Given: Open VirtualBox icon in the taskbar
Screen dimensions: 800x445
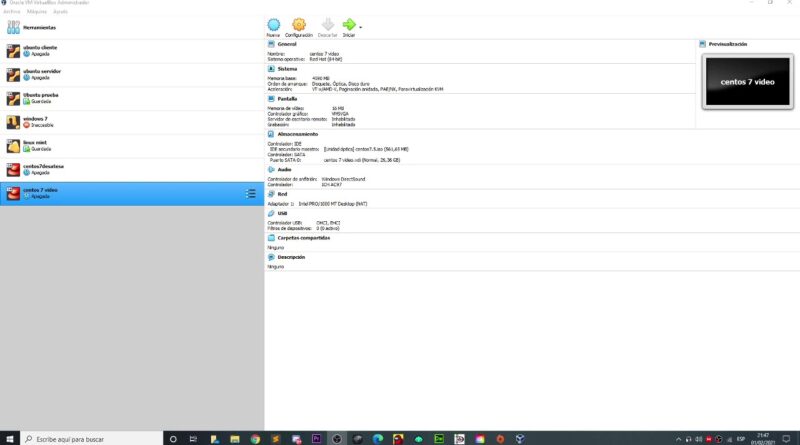Looking at the screenshot, I should (520, 439).
